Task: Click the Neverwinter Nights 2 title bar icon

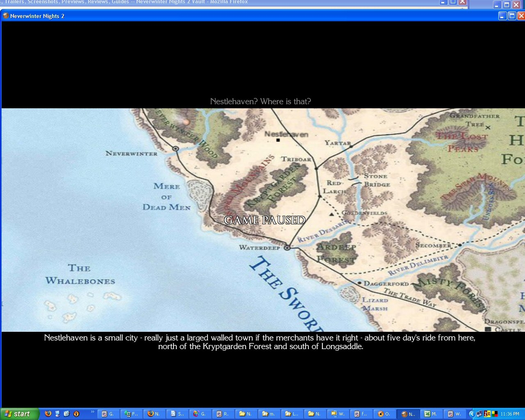Action: coord(6,16)
